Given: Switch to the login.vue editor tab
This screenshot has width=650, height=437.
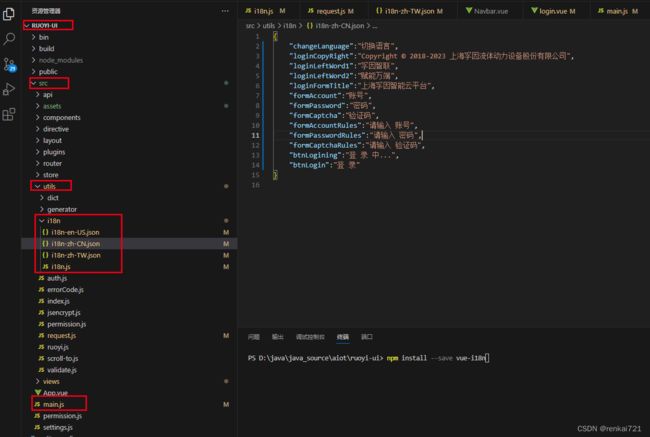Looking at the screenshot, I should click(x=553, y=11).
